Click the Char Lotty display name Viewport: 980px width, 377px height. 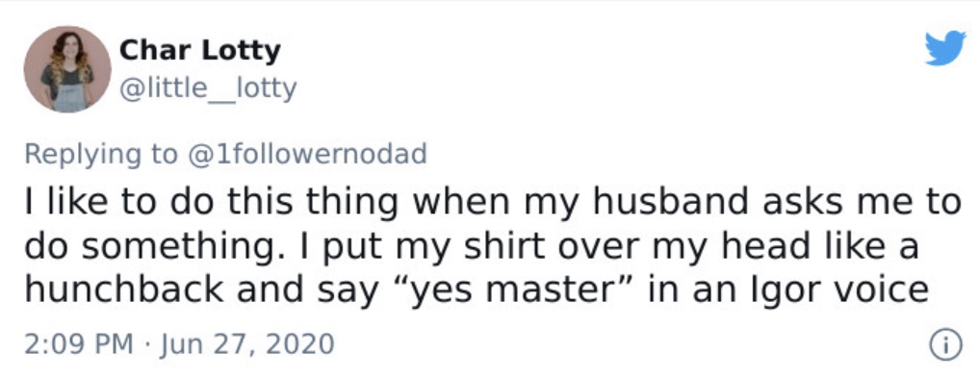pos(200,50)
